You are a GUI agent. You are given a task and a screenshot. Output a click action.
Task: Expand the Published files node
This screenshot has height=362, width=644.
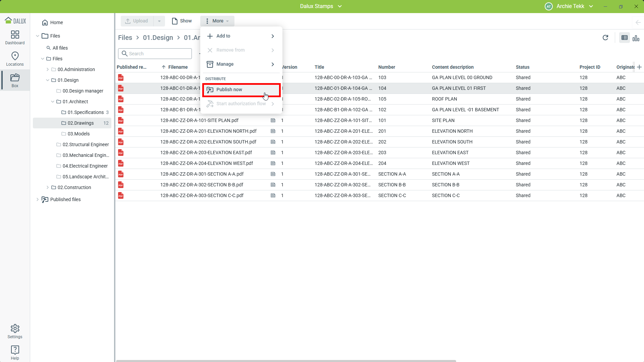pos(37,199)
